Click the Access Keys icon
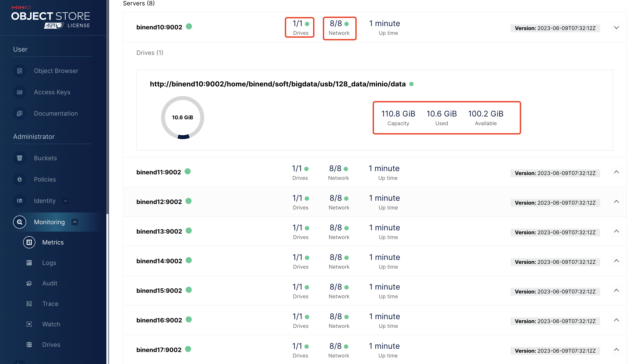Image resolution: width=635 pixels, height=364 pixels. 20,92
